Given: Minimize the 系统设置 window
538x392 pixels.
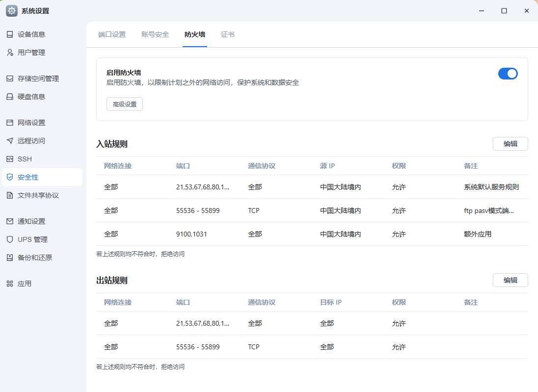Looking at the screenshot, I should click(x=482, y=11).
